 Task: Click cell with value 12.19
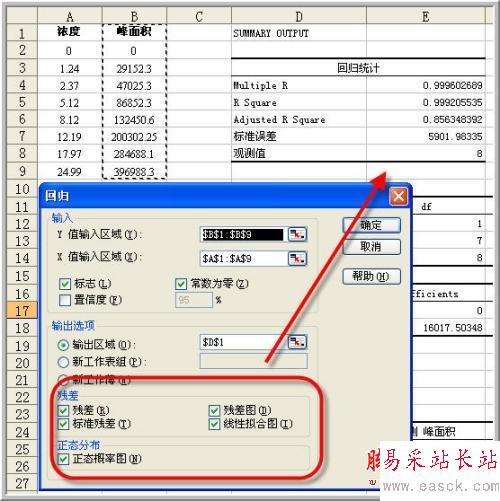tap(70, 137)
